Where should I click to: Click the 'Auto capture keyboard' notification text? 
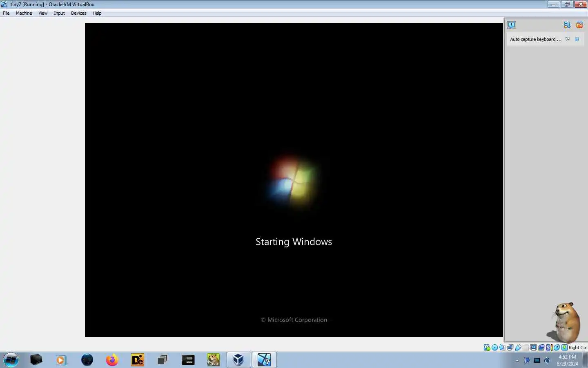(x=536, y=39)
